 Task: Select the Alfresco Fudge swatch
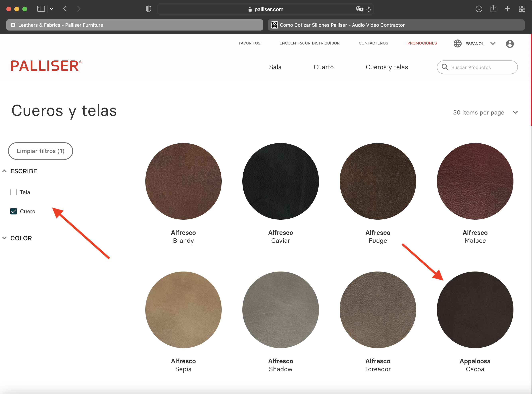(x=378, y=181)
